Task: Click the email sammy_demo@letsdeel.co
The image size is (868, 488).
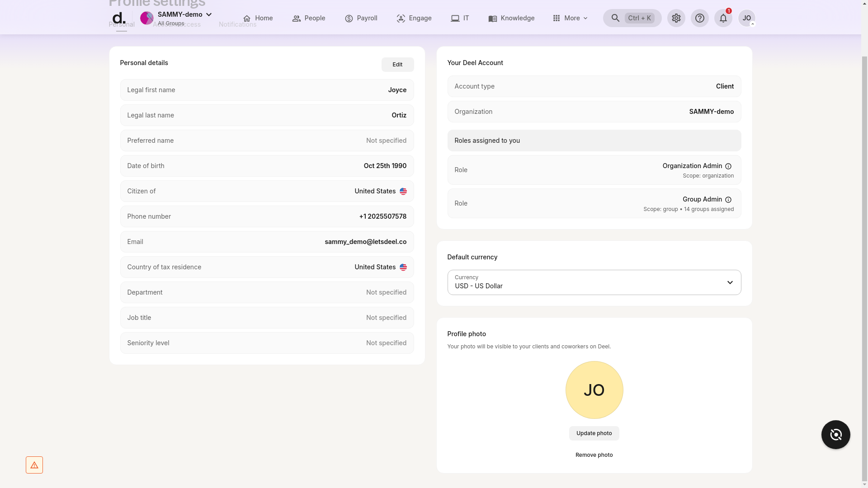Action: (365, 242)
